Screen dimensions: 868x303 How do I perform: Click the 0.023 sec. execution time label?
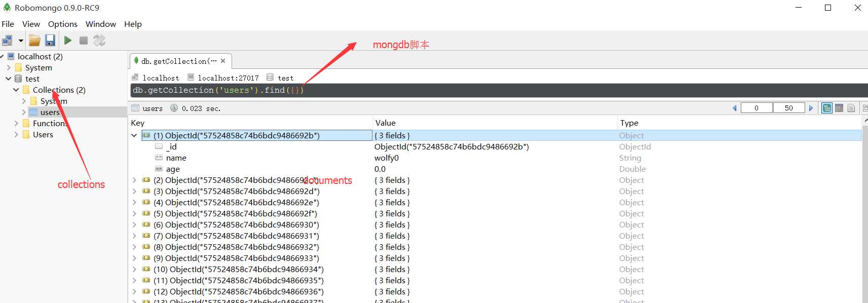click(201, 108)
